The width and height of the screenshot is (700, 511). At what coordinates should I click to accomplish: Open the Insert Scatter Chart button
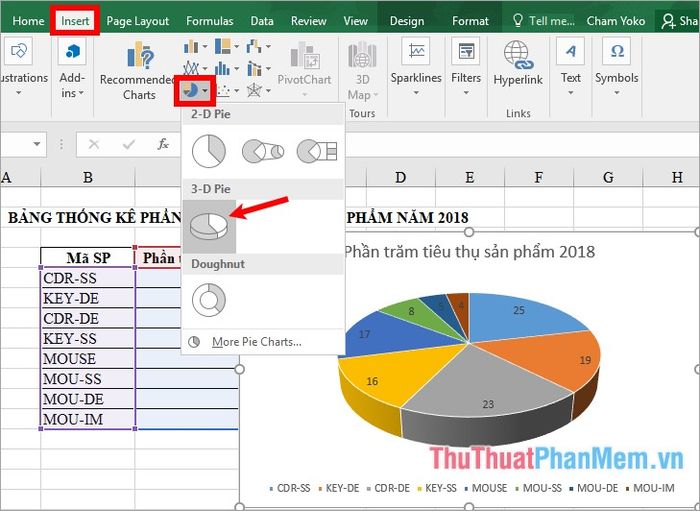[226, 91]
